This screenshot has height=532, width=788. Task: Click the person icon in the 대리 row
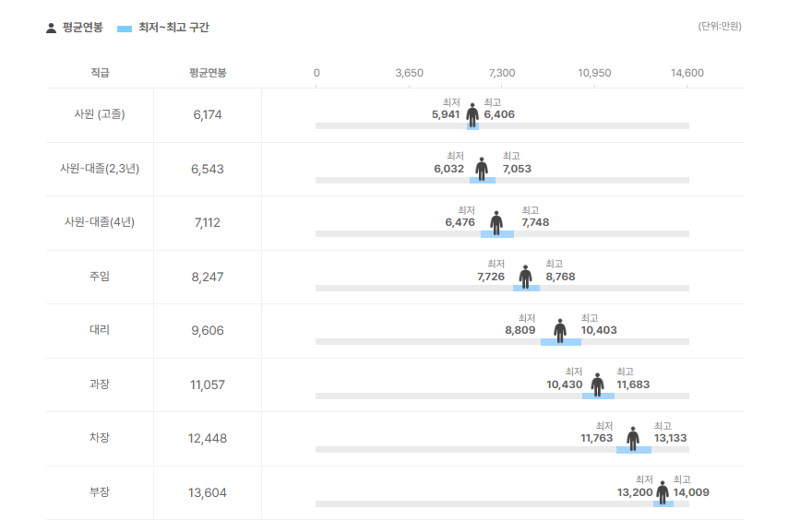(560, 330)
